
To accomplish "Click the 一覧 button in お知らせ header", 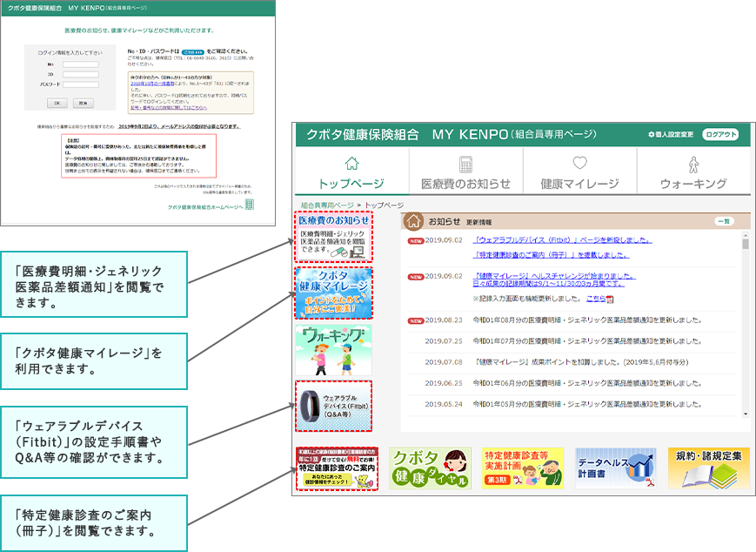I will point(724,221).
